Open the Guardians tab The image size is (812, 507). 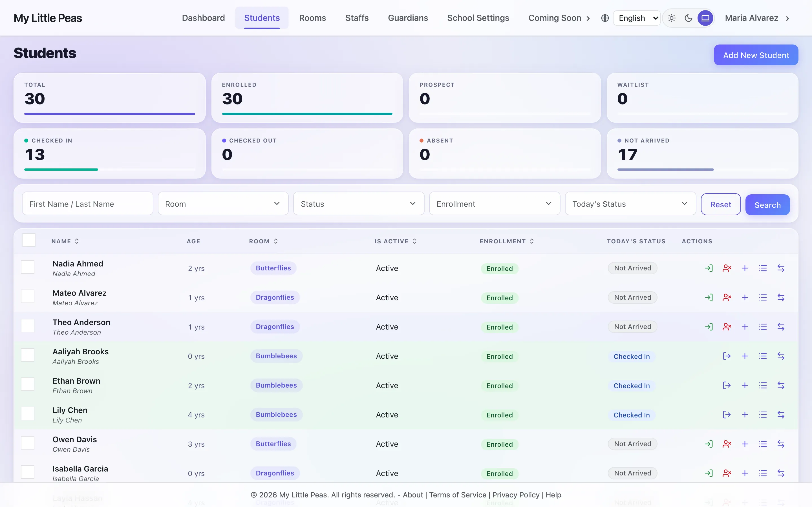pos(408,18)
